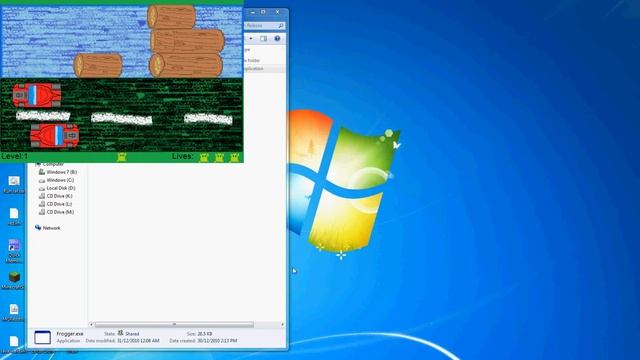This screenshot has width=640, height=360.
Task: Click the upper red car in Frogger game
Action: point(37,95)
